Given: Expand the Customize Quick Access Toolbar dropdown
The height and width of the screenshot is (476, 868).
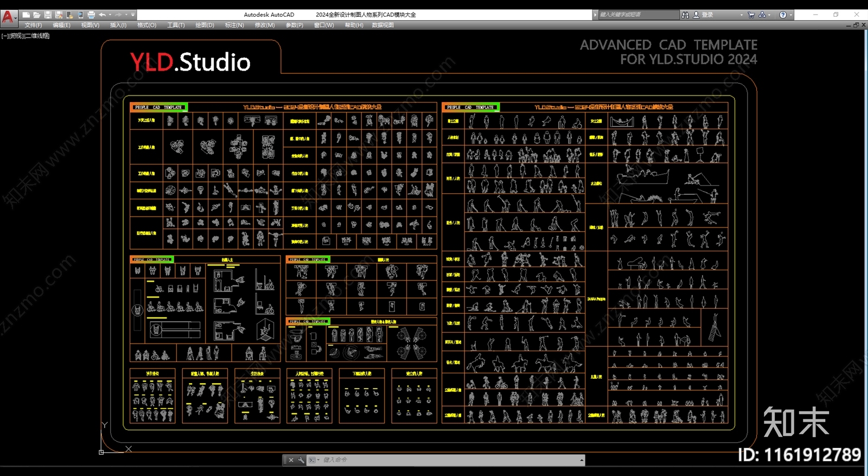Looking at the screenshot, I should [x=133, y=15].
